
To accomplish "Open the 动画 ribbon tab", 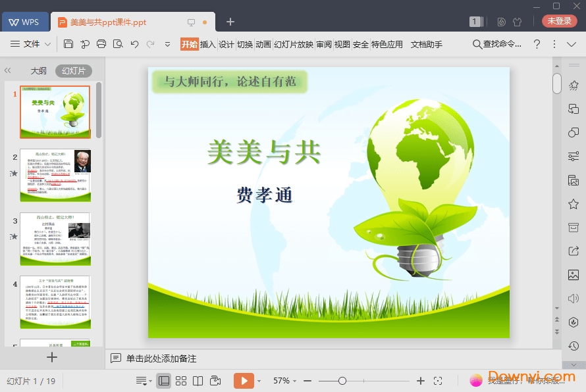I will pyautogui.click(x=262, y=44).
